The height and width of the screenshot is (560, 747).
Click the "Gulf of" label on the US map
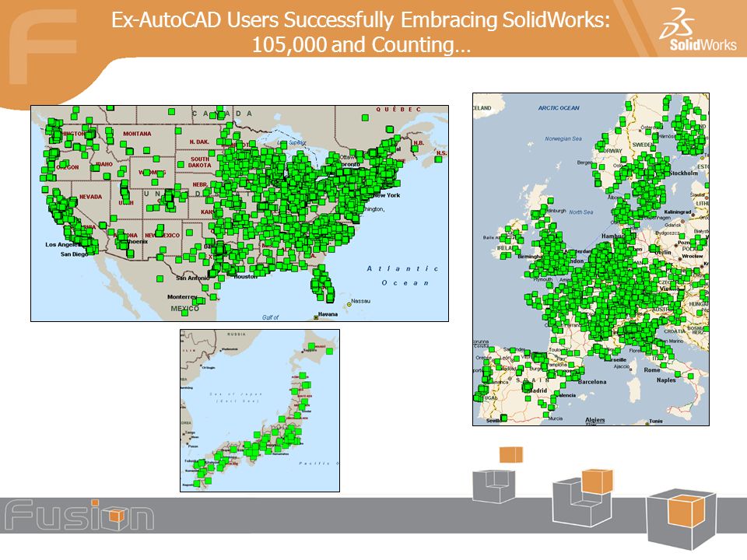[x=270, y=317]
